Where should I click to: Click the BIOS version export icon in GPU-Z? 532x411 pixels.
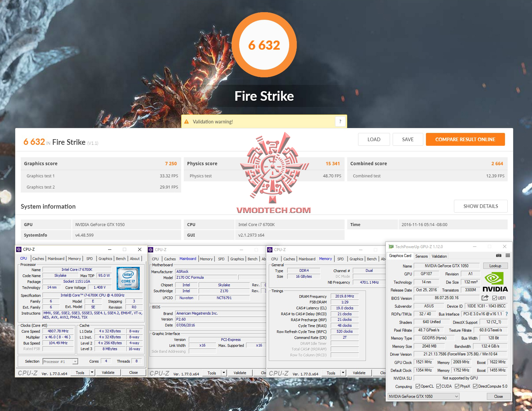tap(485, 298)
